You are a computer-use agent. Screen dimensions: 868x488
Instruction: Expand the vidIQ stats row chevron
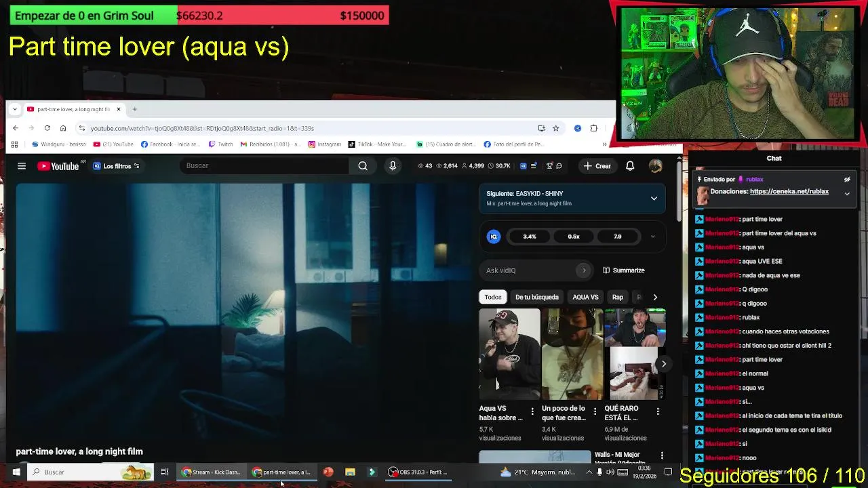click(x=652, y=237)
